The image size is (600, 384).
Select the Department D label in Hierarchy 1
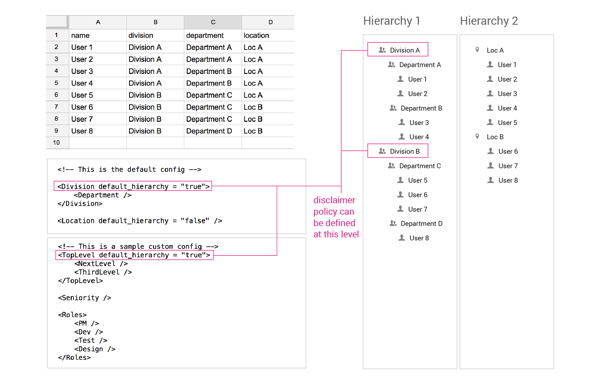coord(421,224)
